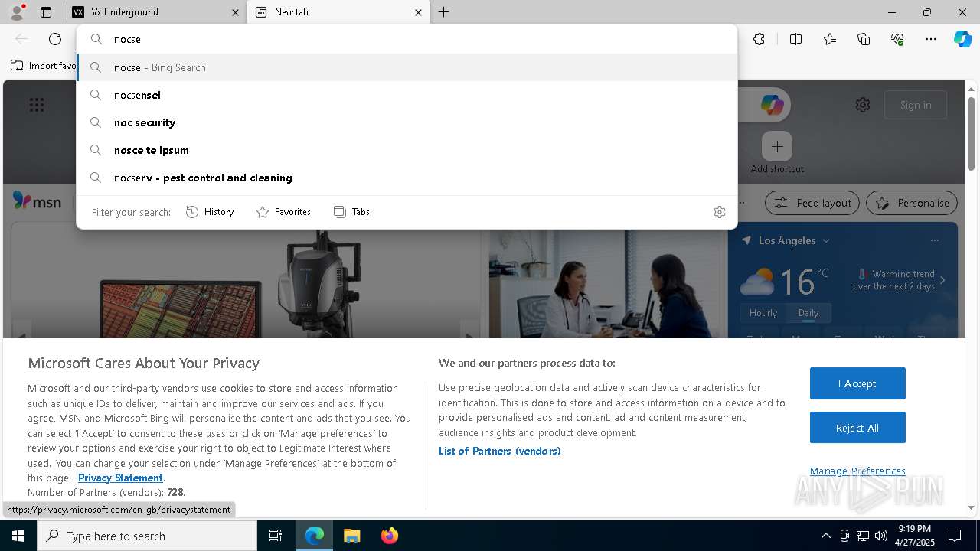Click the msn logo
This screenshot has height=551, width=980.
(37, 201)
